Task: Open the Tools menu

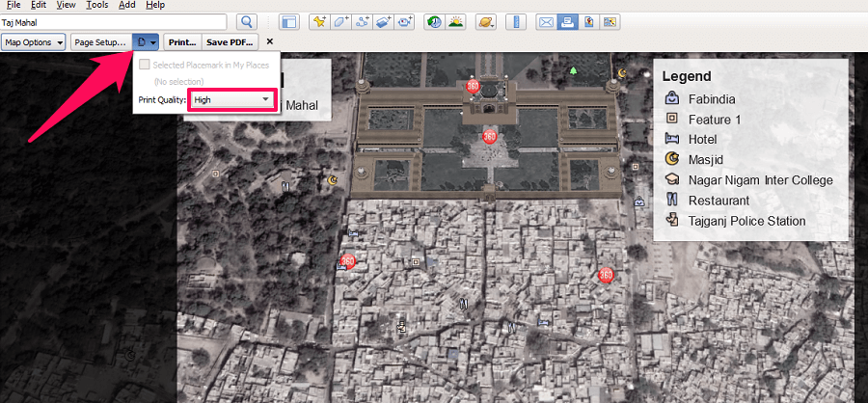Action: coord(96,5)
